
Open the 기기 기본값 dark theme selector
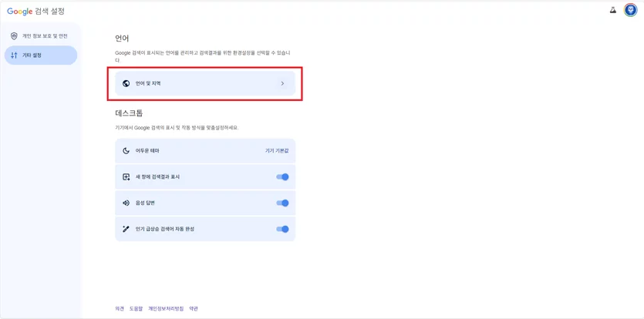click(277, 151)
